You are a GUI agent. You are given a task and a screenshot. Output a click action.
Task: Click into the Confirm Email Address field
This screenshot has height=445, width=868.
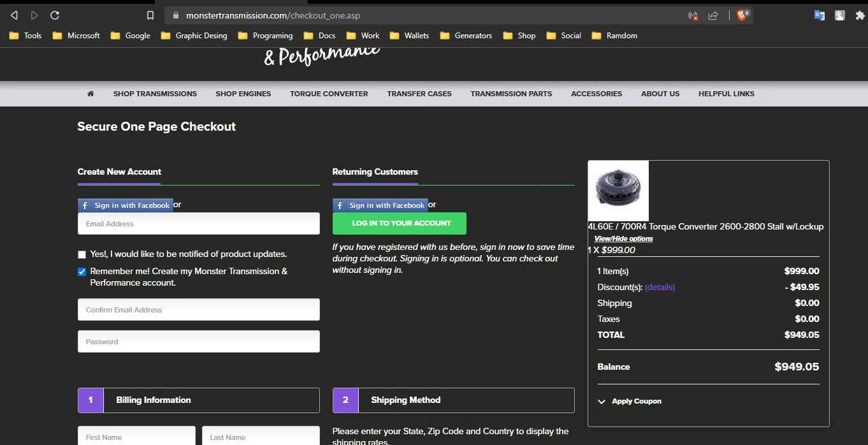point(199,310)
